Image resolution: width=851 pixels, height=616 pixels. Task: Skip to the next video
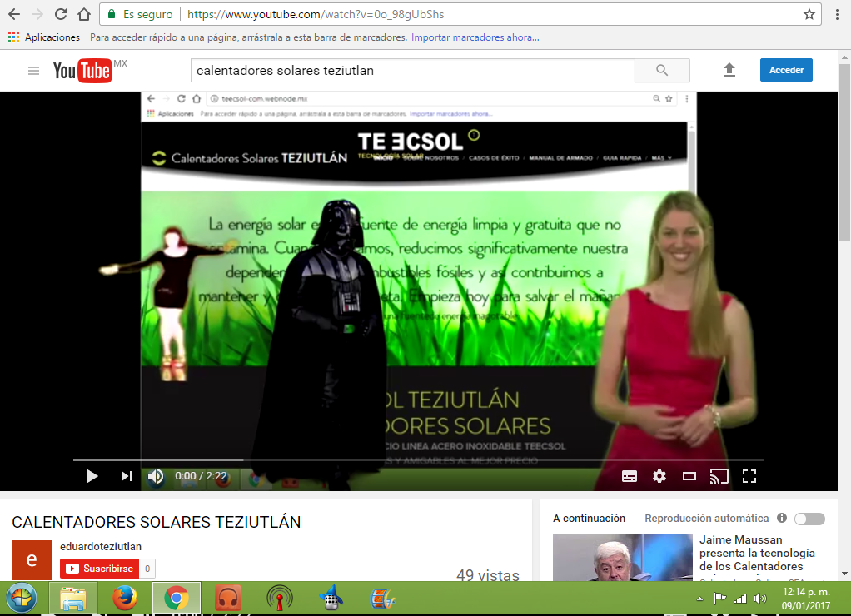coord(126,476)
